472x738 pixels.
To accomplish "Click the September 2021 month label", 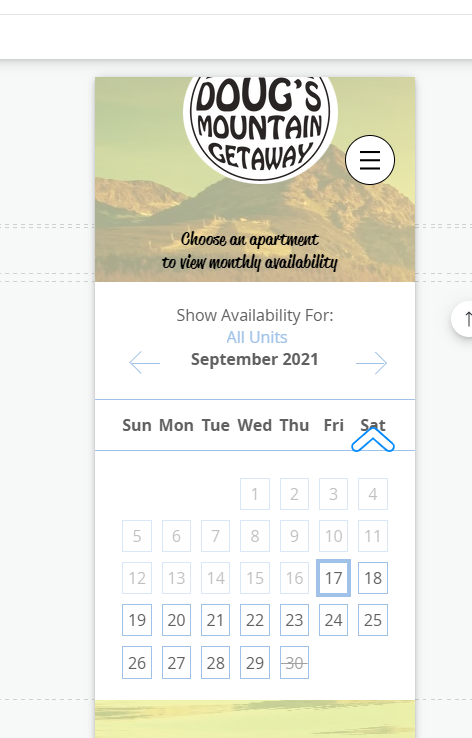I will pyautogui.click(x=255, y=359).
